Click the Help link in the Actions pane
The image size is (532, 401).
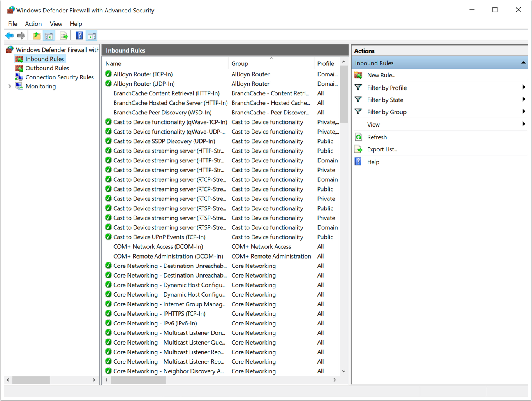373,162
